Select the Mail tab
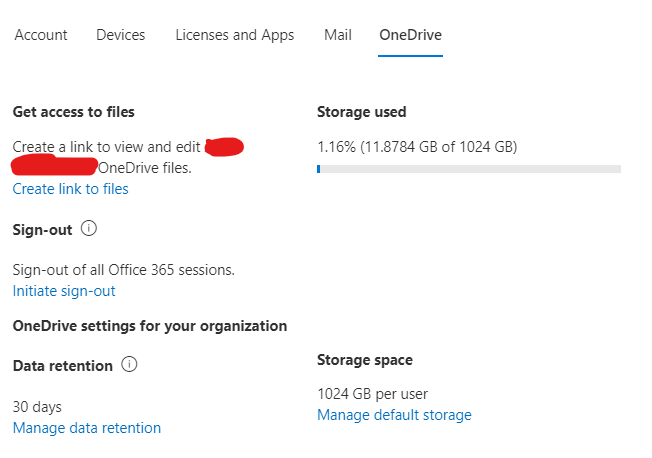The width and height of the screenshot is (652, 458). coord(338,35)
